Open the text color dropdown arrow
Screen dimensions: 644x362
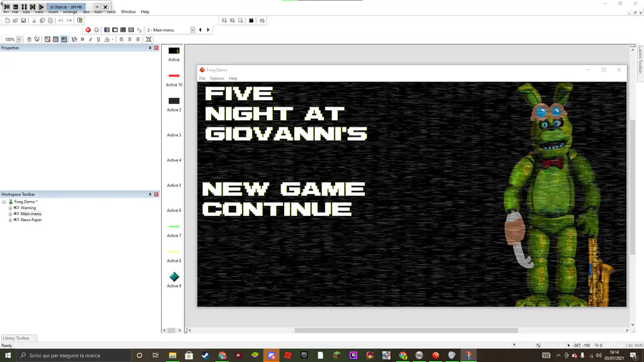[112, 40]
